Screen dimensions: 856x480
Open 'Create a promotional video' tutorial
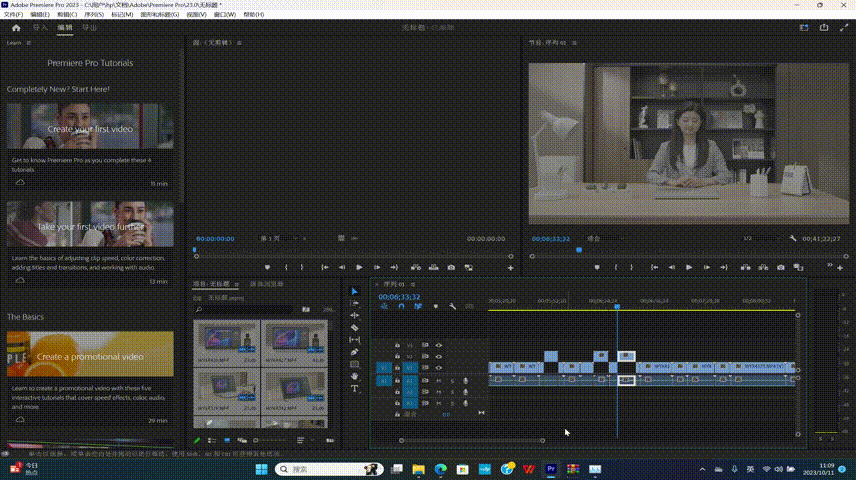(x=90, y=354)
